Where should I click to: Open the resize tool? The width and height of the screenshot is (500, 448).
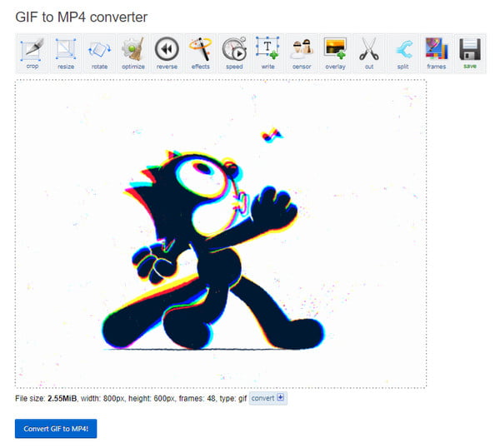coord(66,53)
